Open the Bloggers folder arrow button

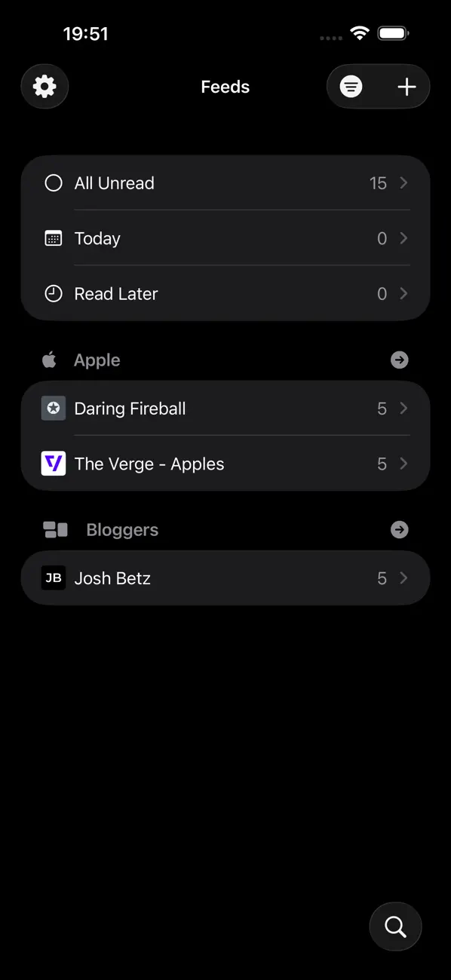point(399,529)
